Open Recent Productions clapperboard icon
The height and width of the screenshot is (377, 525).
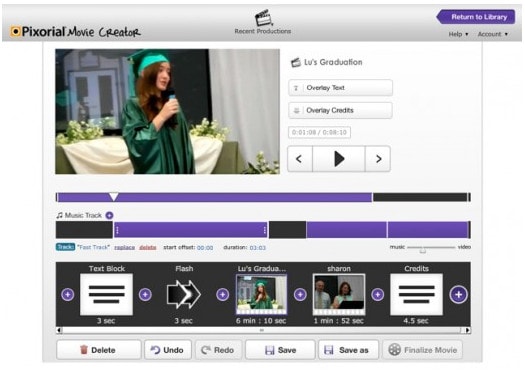pyautogui.click(x=264, y=17)
